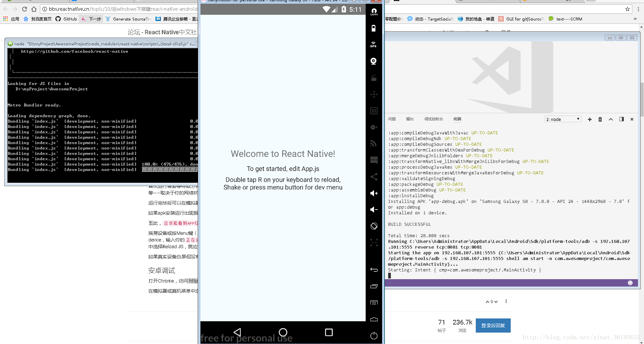The height and width of the screenshot is (344, 644).
Task: Open Chrome's three-dot menu
Action: coord(638,9)
